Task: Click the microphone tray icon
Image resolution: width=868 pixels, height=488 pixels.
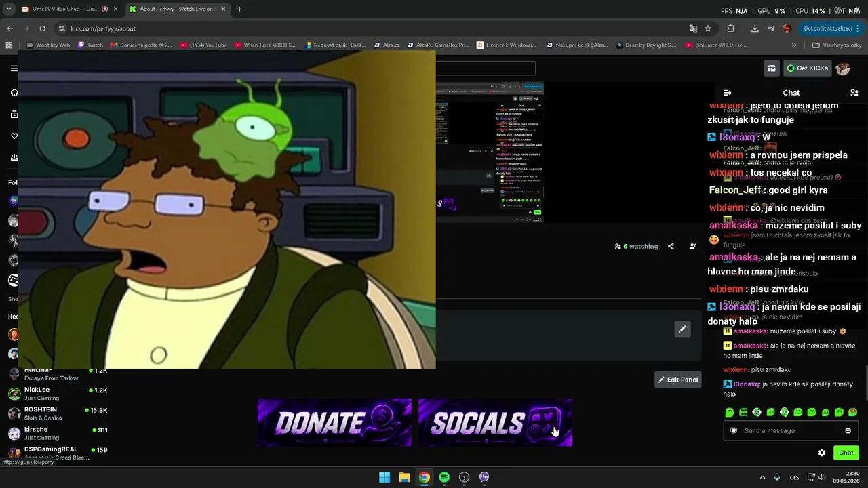Action: [777, 477]
